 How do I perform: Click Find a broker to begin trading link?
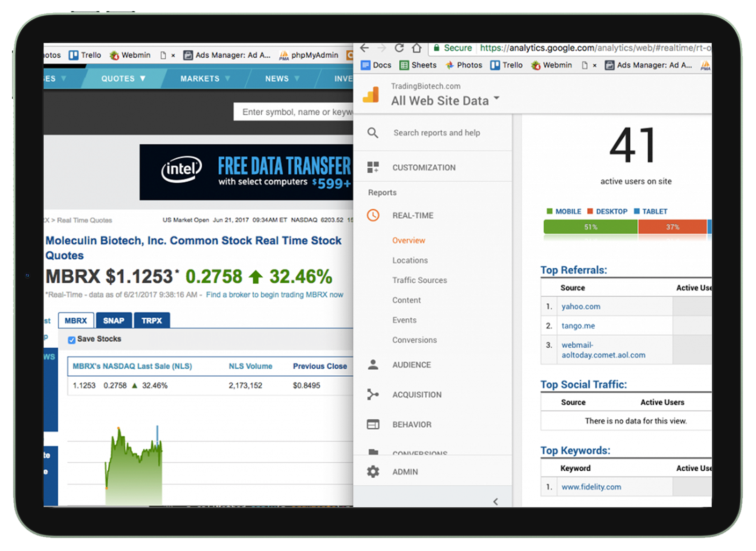(275, 295)
